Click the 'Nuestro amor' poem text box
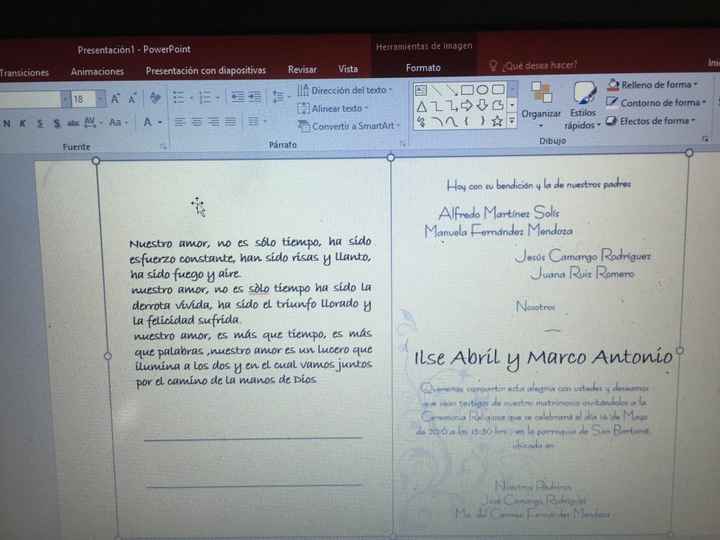Image resolution: width=720 pixels, height=540 pixels. [x=251, y=310]
